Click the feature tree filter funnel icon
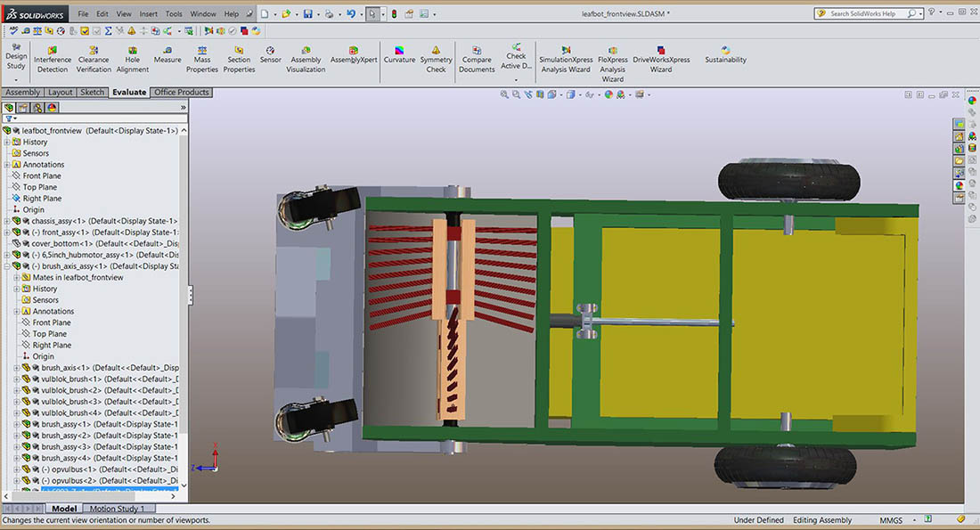The height and width of the screenshot is (530, 980). click(x=9, y=118)
